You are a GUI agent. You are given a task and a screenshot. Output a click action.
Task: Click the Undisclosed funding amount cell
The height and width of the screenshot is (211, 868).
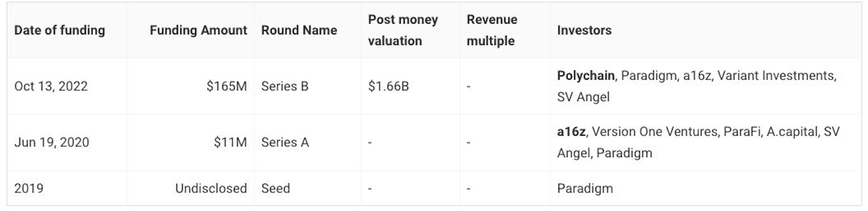(211, 188)
